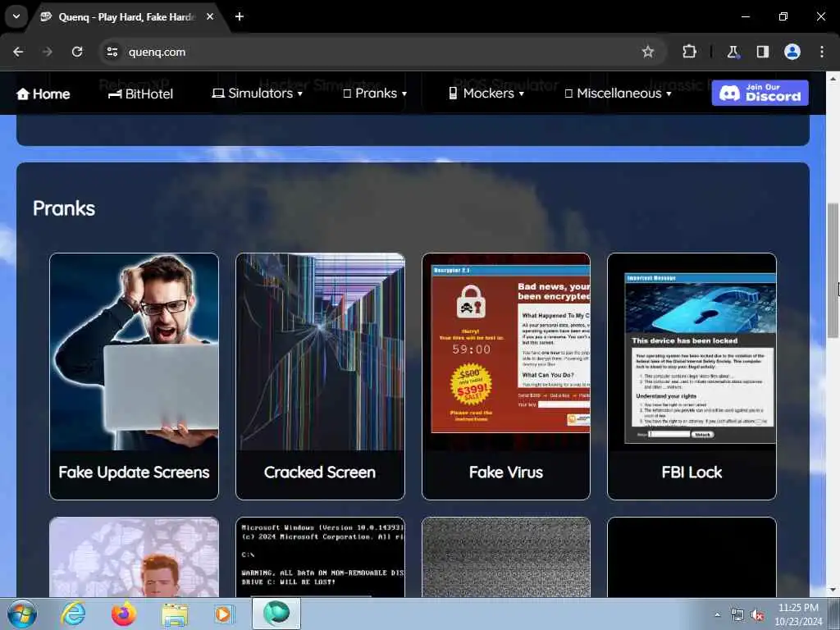The width and height of the screenshot is (840, 630).
Task: Show hidden system tray icons
Action: point(717,615)
